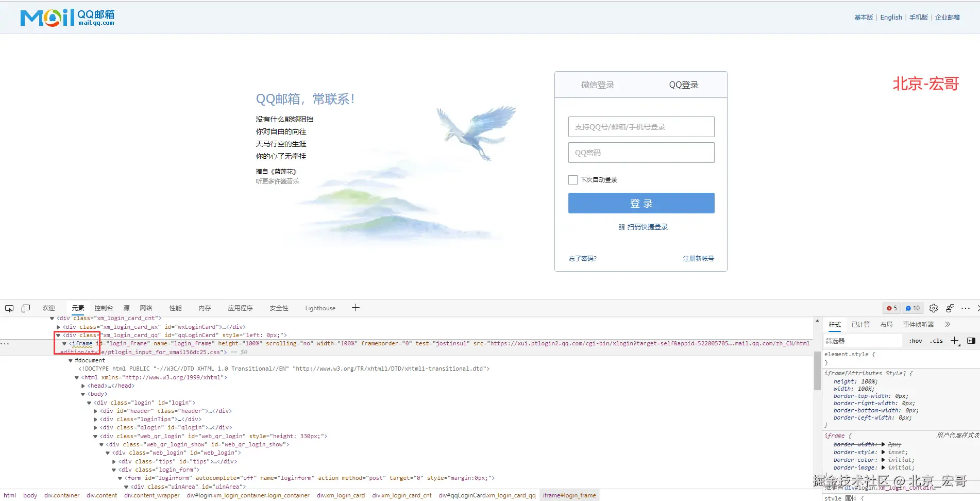Click the 注册新帐号 link

pyautogui.click(x=698, y=259)
